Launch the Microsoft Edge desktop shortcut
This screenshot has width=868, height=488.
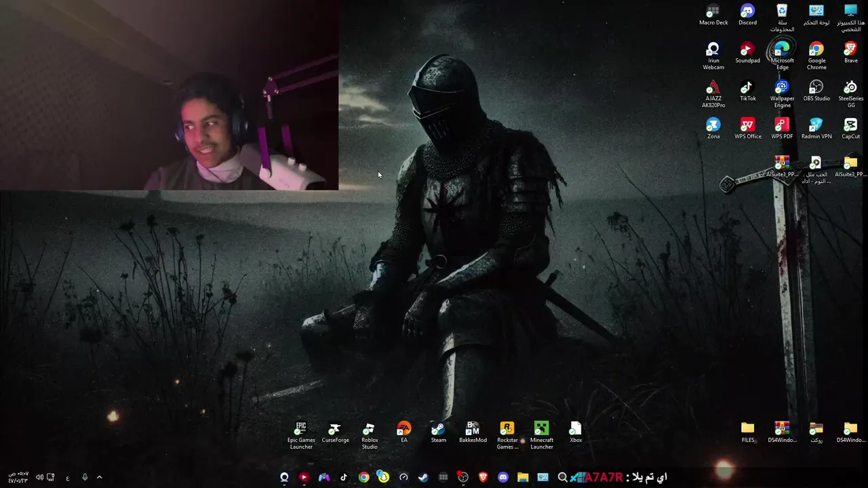782,56
